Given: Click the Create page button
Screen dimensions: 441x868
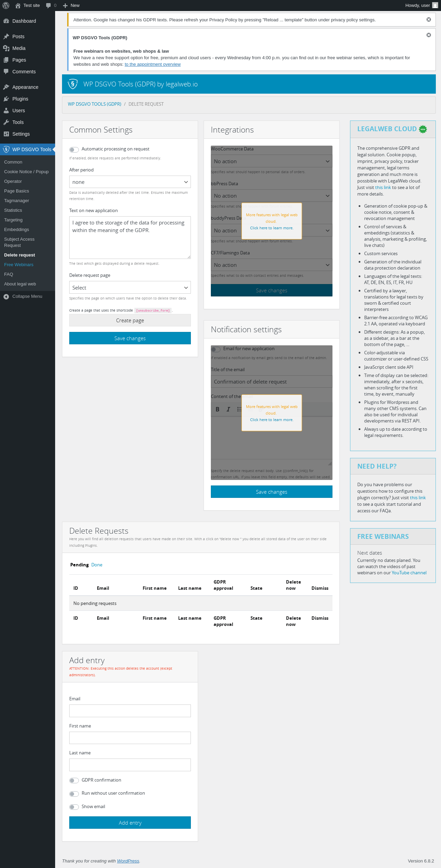Looking at the screenshot, I should 130,320.
